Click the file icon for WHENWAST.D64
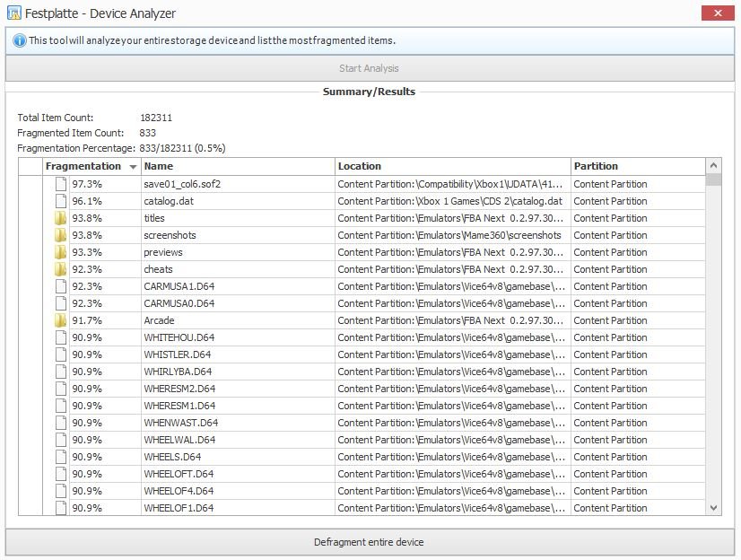This screenshot has width=741, height=560. [x=60, y=423]
